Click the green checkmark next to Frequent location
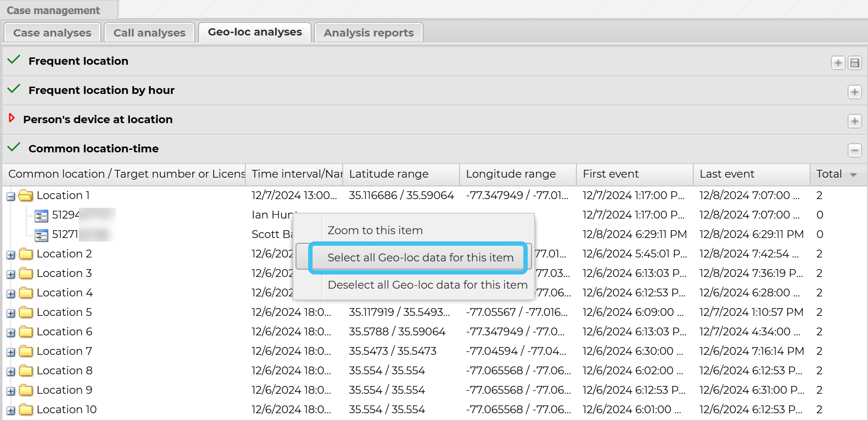The width and height of the screenshot is (868, 421). [14, 60]
